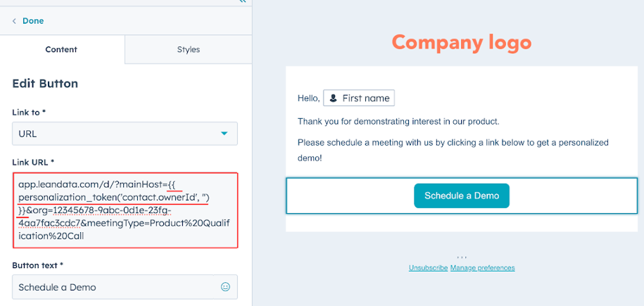Select the First name personalization token
The width and height of the screenshot is (644, 306).
359,98
